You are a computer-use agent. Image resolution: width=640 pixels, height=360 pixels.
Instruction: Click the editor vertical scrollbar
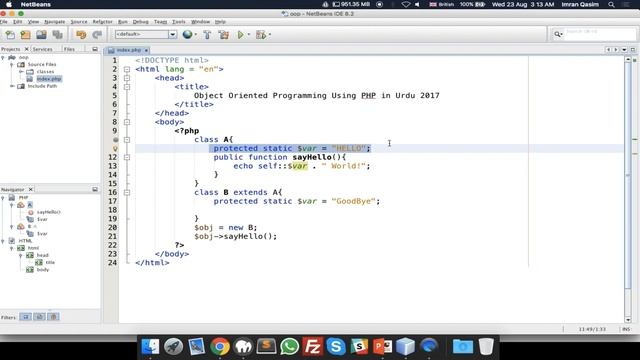click(x=628, y=189)
